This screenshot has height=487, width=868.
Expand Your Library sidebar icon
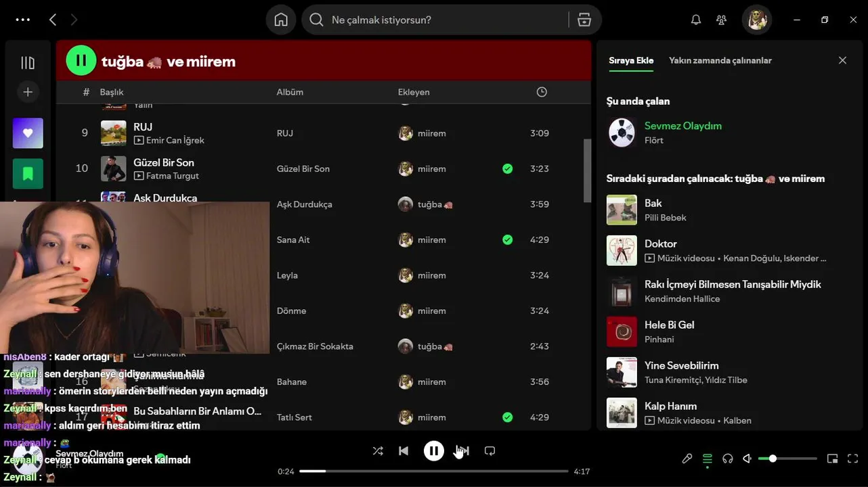pyautogui.click(x=28, y=63)
